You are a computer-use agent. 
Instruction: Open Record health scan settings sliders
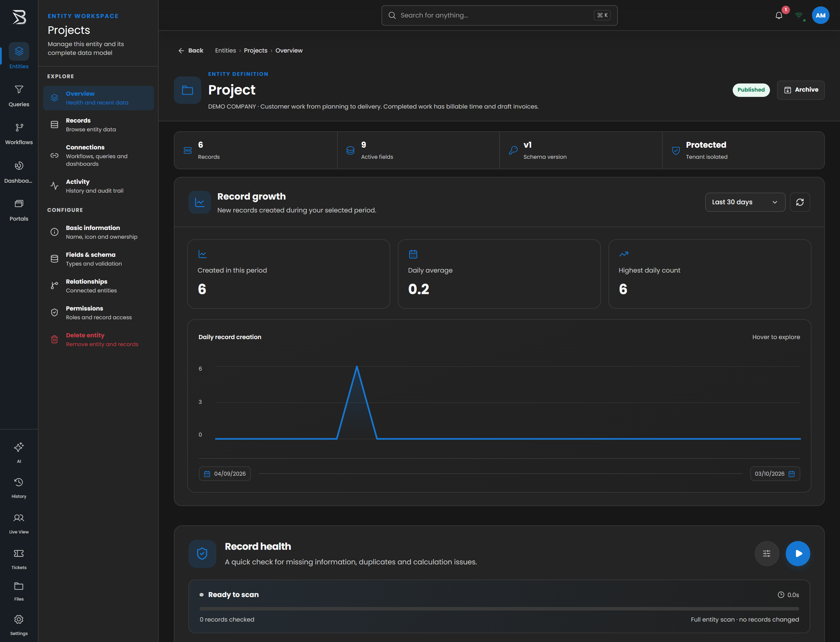click(x=767, y=553)
